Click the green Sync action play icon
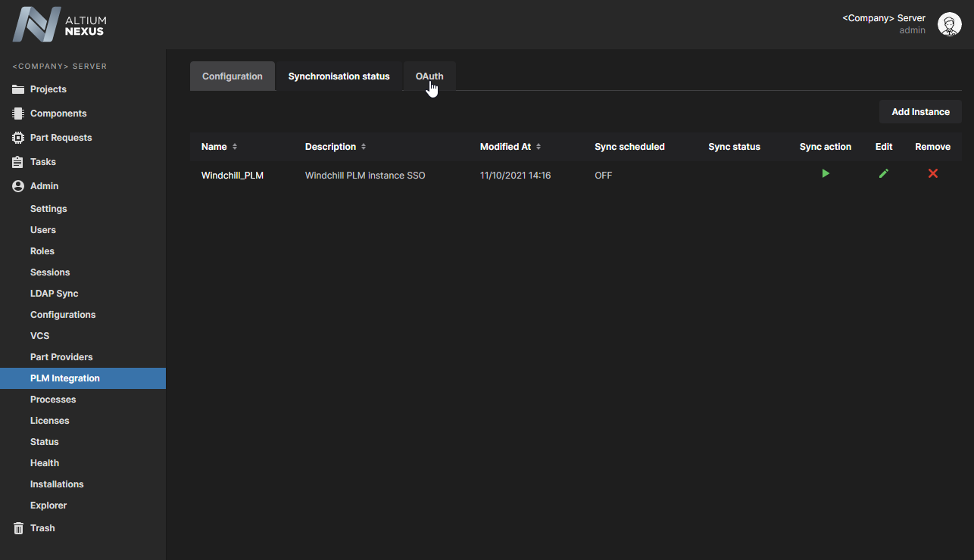Viewport: 974px width, 560px height. tap(826, 174)
